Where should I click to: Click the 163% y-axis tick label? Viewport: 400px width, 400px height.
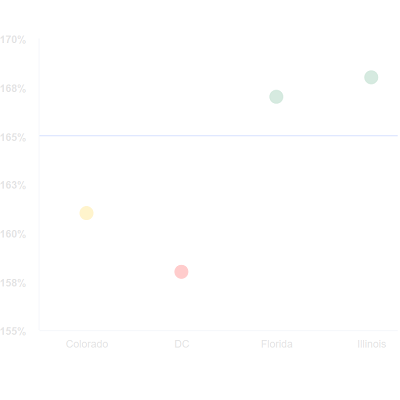pyautogui.click(x=13, y=185)
